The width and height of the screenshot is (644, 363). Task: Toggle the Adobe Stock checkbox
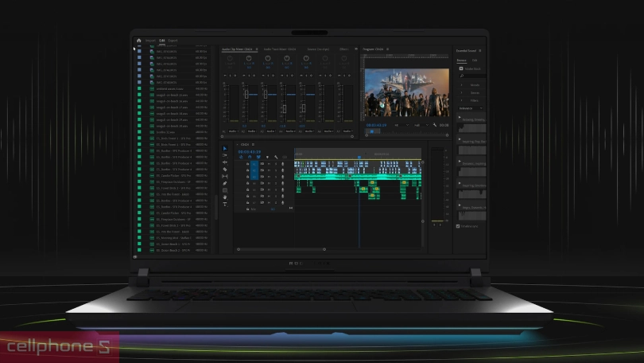tap(461, 68)
